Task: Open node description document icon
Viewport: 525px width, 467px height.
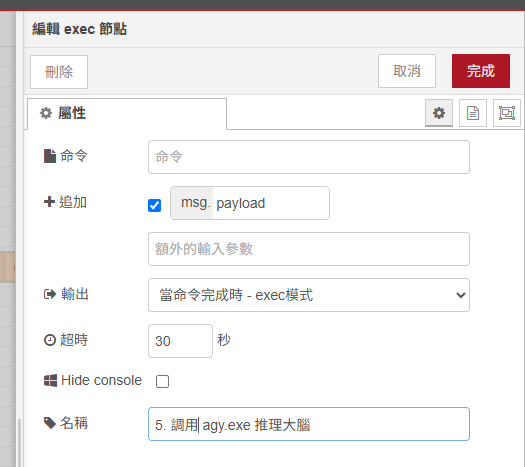Action: [473, 113]
